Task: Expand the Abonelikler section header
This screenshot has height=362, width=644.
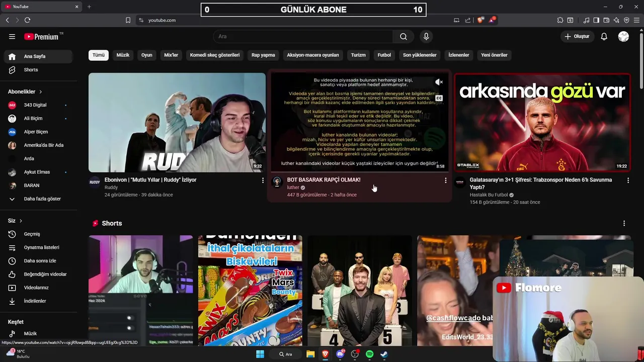Action: (25, 92)
